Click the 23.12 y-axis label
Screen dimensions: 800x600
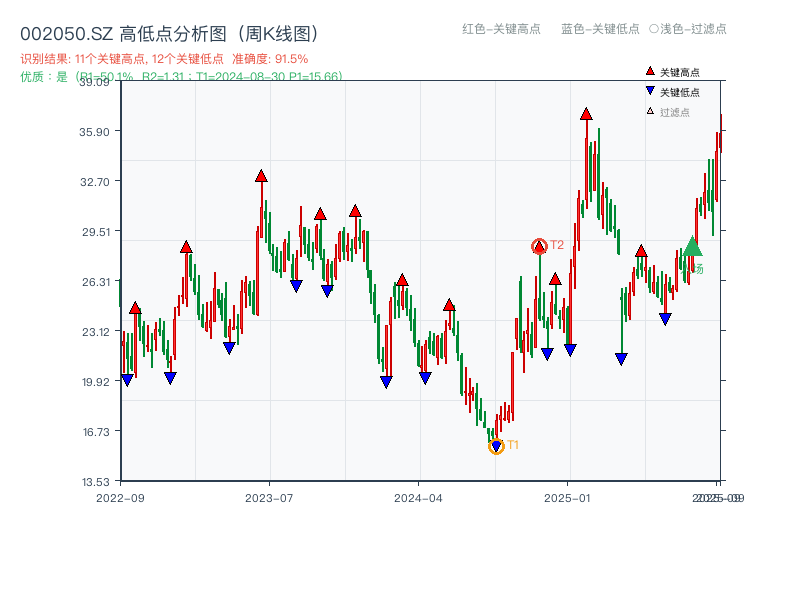pyautogui.click(x=96, y=332)
